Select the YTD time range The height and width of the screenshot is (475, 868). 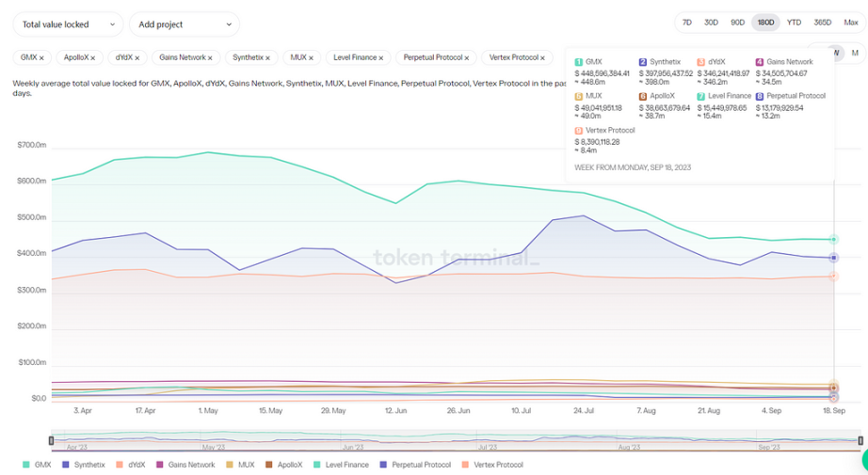coord(795,23)
